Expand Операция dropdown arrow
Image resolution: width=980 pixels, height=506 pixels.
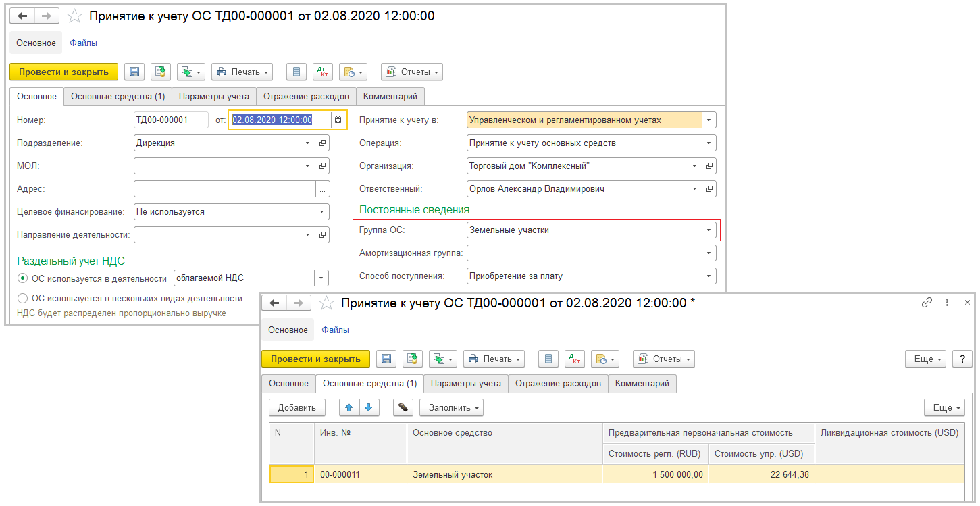(x=709, y=143)
